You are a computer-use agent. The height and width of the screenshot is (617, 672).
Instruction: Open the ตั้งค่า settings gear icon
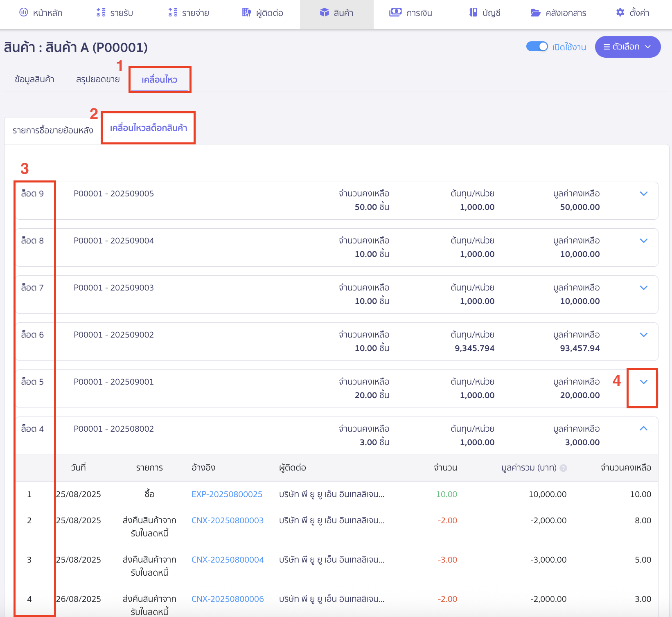620,13
